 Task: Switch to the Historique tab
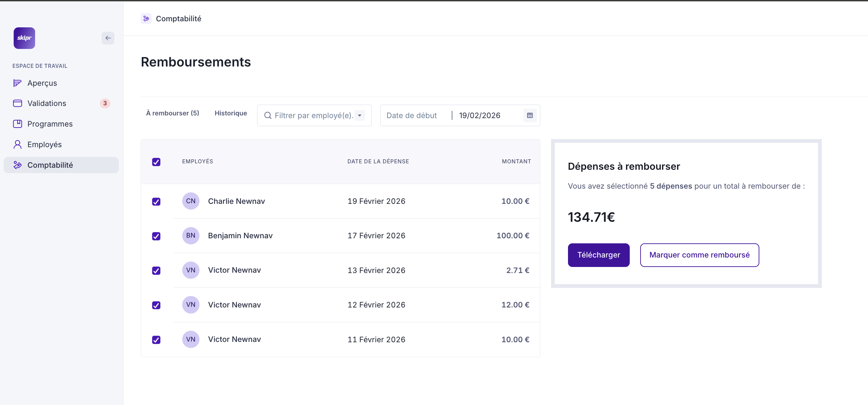pos(231,113)
